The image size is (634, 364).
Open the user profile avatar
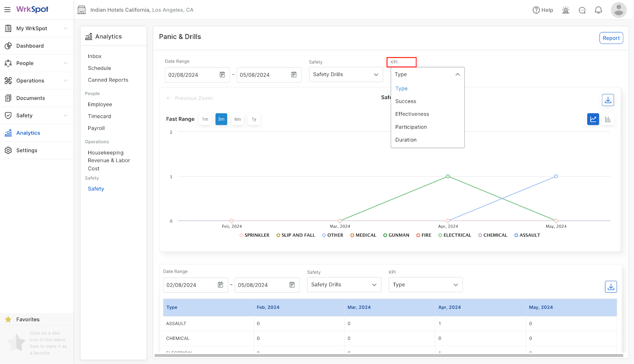click(619, 10)
